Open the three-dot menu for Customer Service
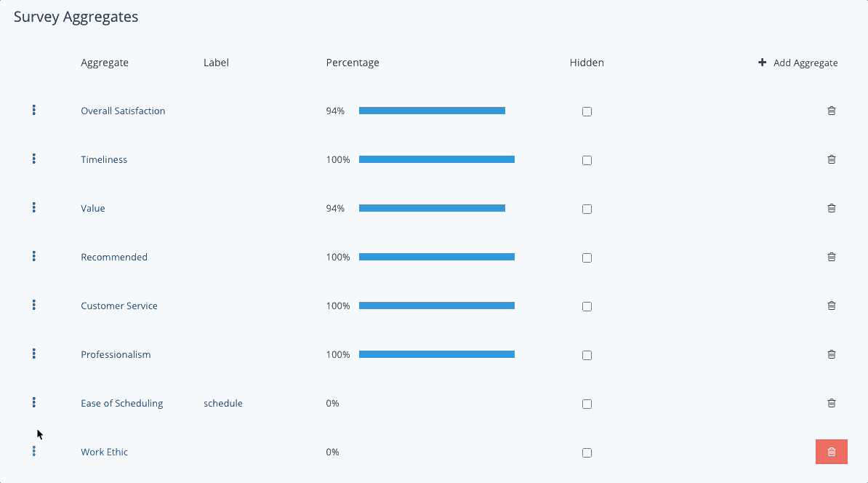The height and width of the screenshot is (483, 868). click(34, 305)
